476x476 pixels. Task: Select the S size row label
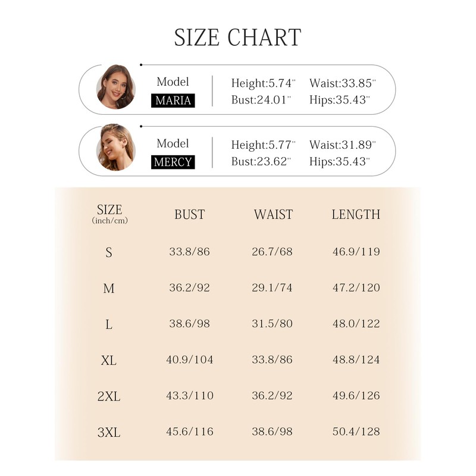click(109, 252)
